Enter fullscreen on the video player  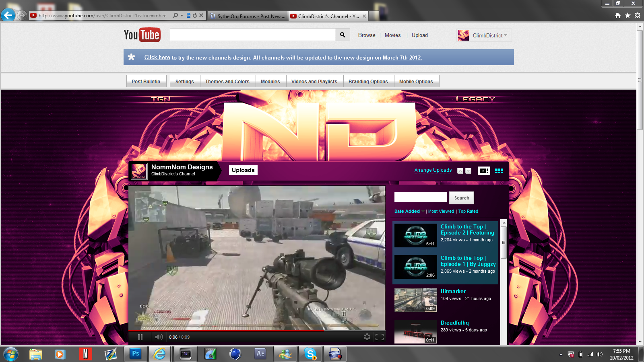click(x=380, y=337)
